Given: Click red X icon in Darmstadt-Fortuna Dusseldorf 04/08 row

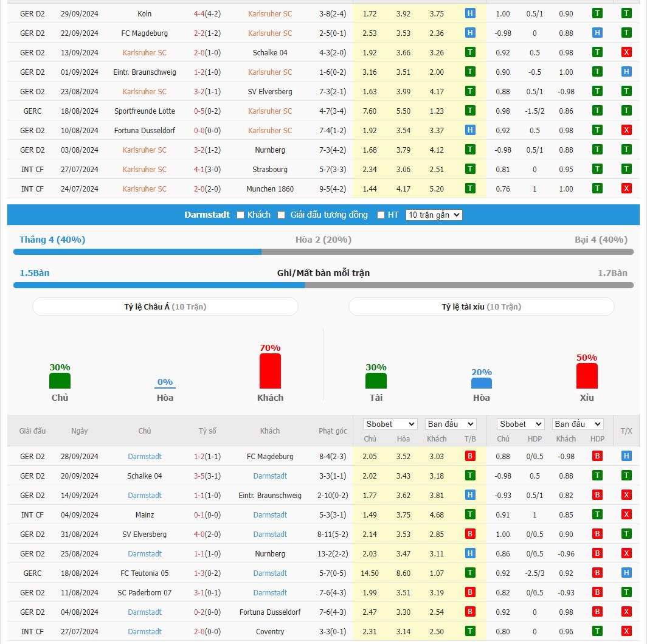Looking at the screenshot, I should click(626, 611).
